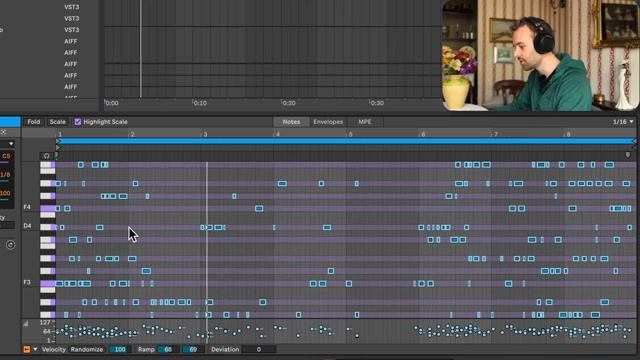Click the 0:10 mark in the arrangement time ruler

click(x=200, y=103)
